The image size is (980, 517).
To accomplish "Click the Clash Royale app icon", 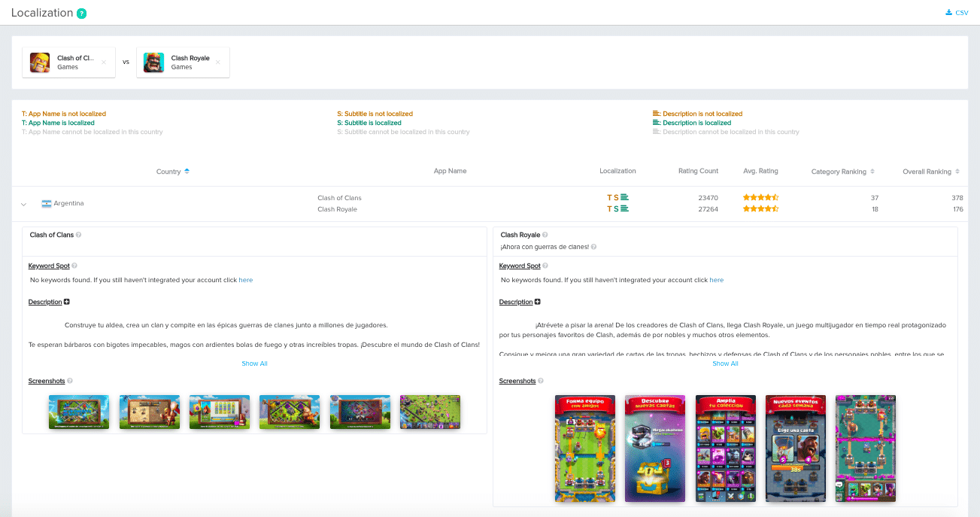I will coord(153,62).
